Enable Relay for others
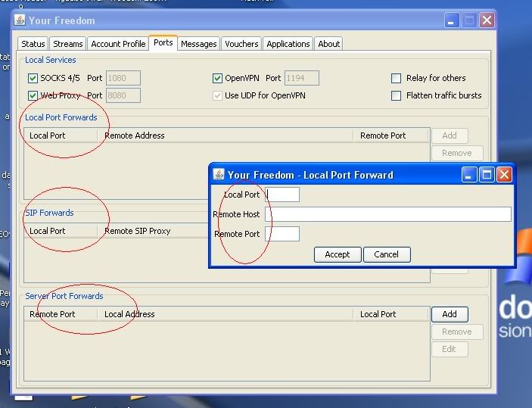532x408 pixels. coord(396,79)
